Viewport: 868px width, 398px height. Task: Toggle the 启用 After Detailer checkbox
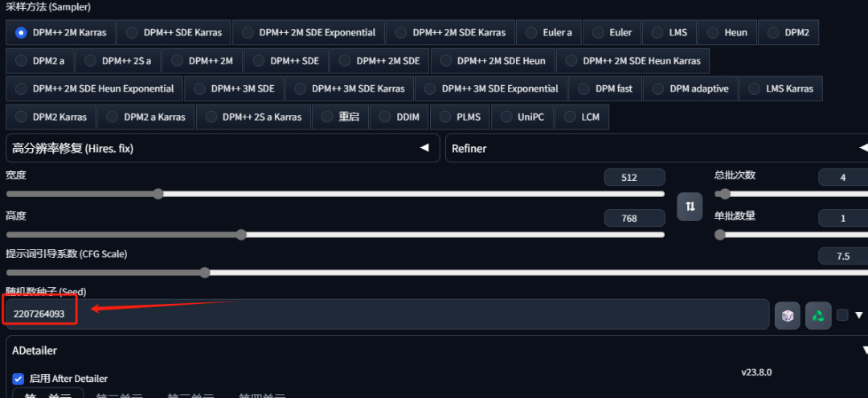pos(18,379)
